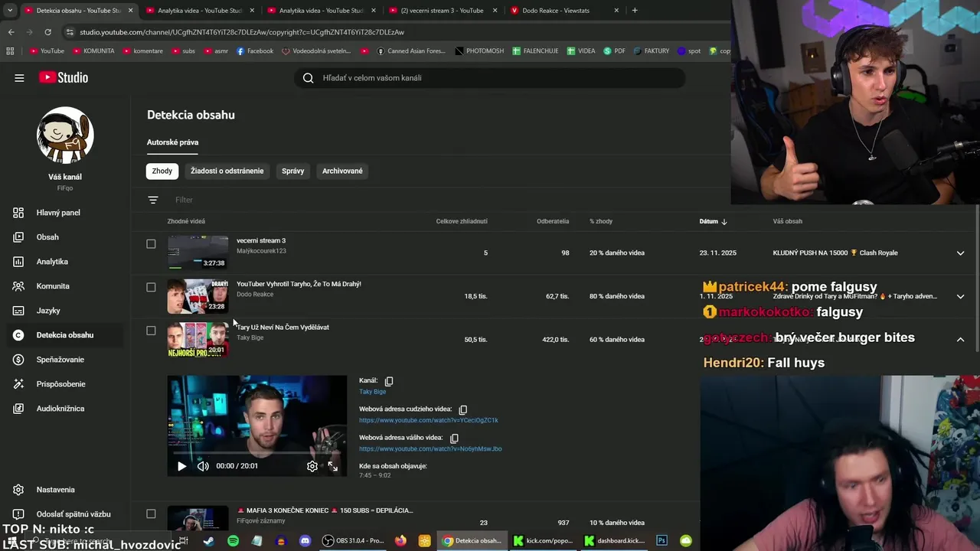Click the filter list icon

153,200
